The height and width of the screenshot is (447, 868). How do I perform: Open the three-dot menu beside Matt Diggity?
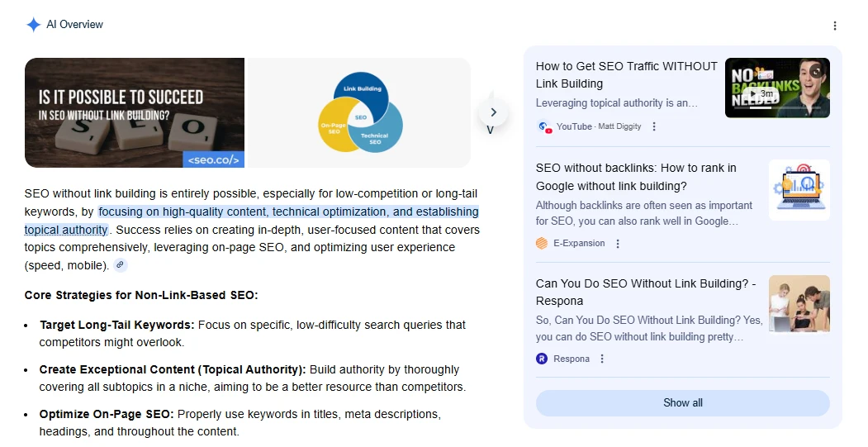(654, 126)
